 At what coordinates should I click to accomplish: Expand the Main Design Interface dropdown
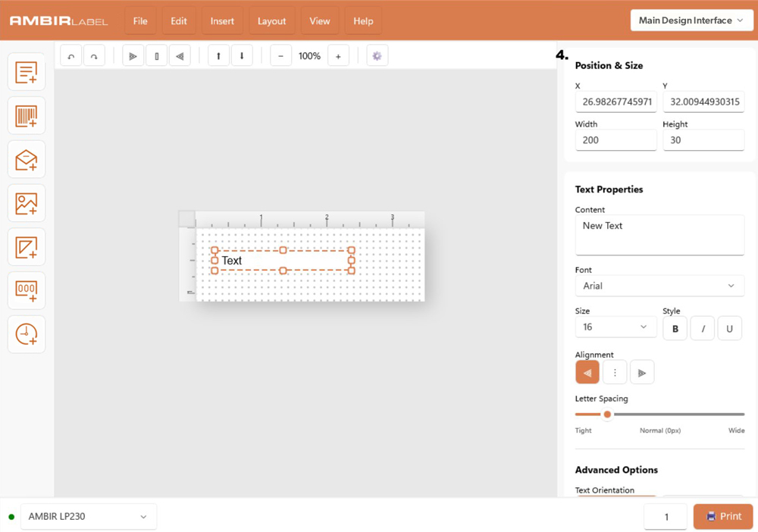click(692, 20)
